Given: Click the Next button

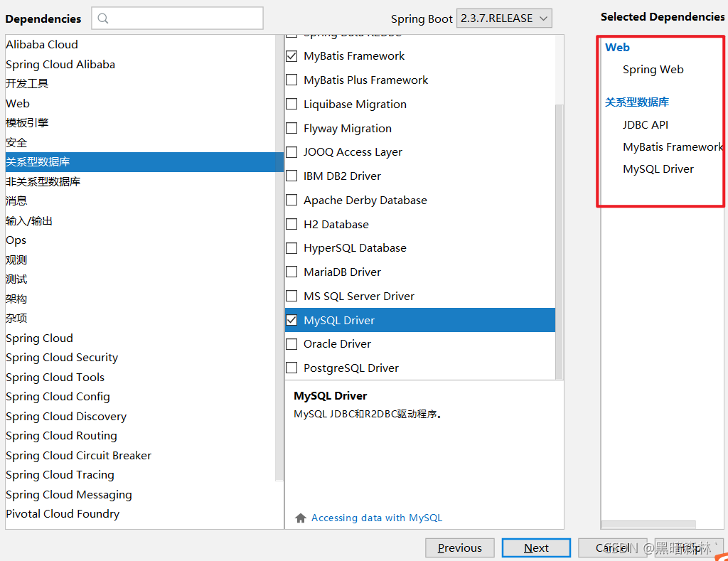Looking at the screenshot, I should click(536, 548).
